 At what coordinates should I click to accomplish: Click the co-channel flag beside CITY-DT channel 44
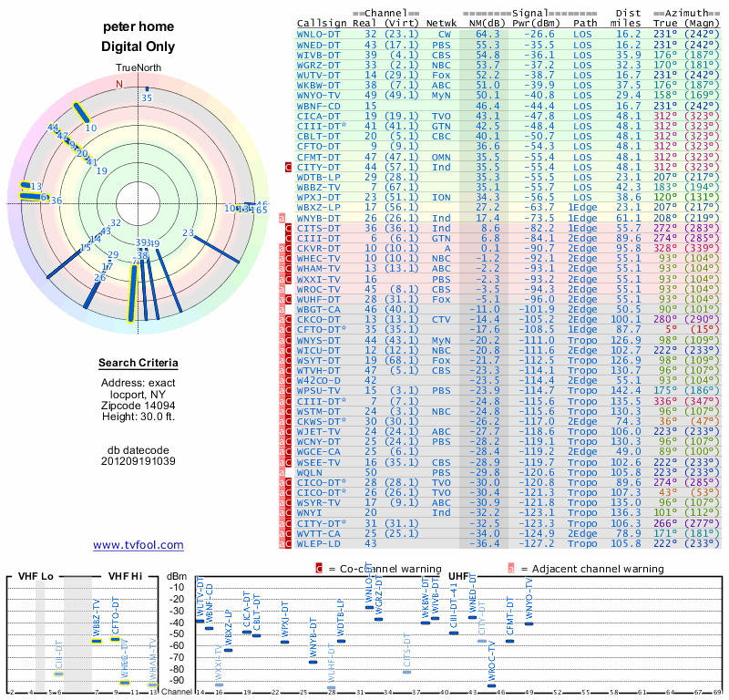click(x=288, y=168)
